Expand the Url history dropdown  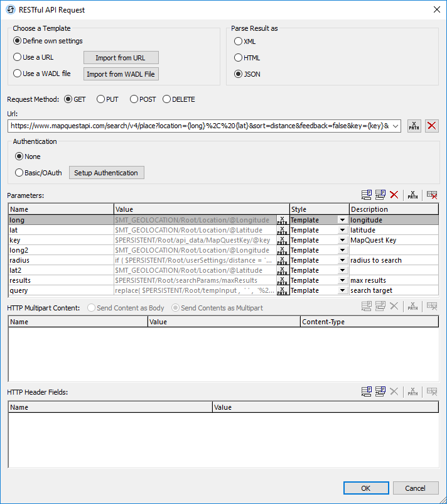click(x=395, y=126)
